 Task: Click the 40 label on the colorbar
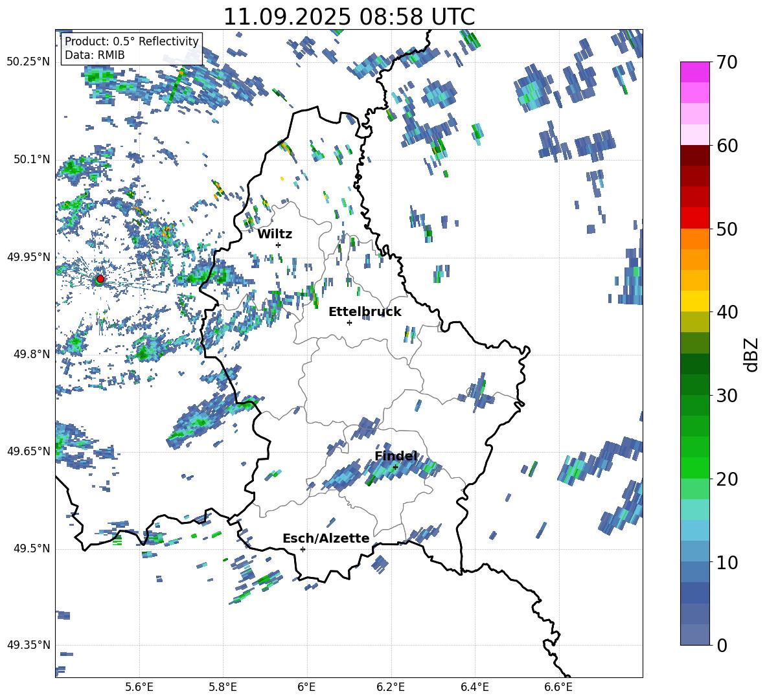[727, 312]
